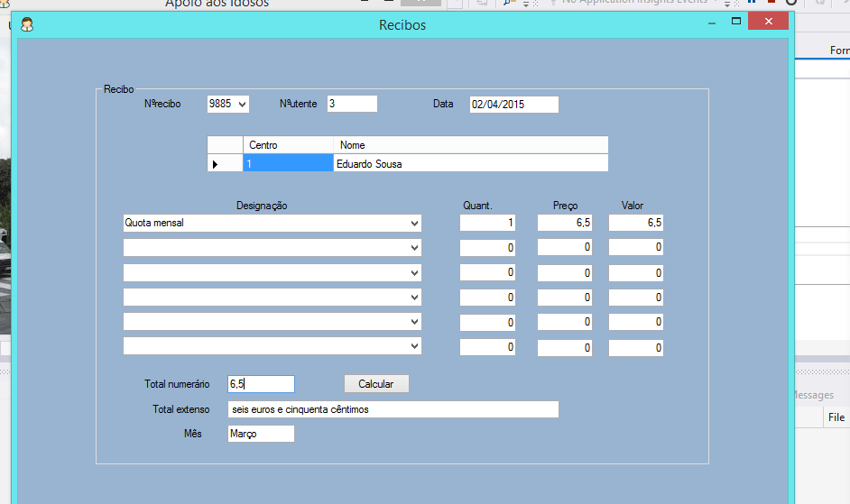The image size is (850, 504).
Task: Maximize the Recibos window
Action: click(736, 22)
